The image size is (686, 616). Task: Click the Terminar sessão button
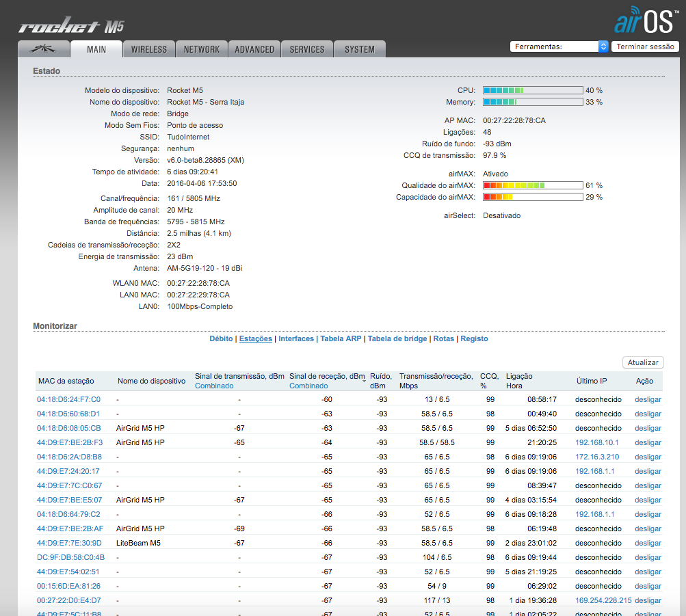click(646, 46)
